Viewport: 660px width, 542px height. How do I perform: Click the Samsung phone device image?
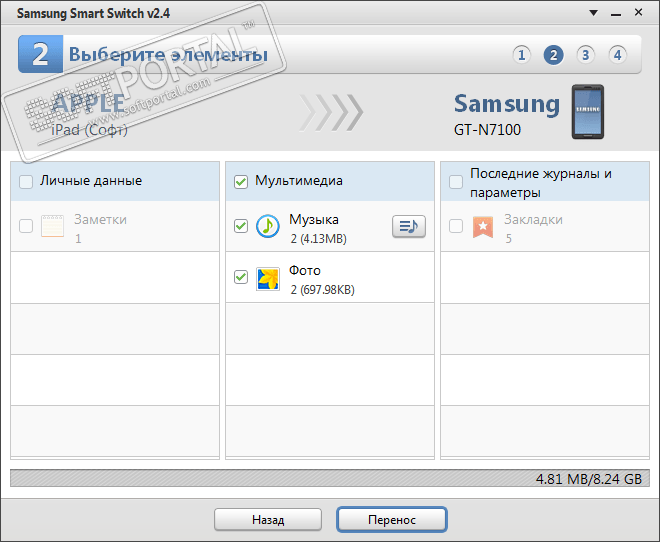tap(588, 112)
